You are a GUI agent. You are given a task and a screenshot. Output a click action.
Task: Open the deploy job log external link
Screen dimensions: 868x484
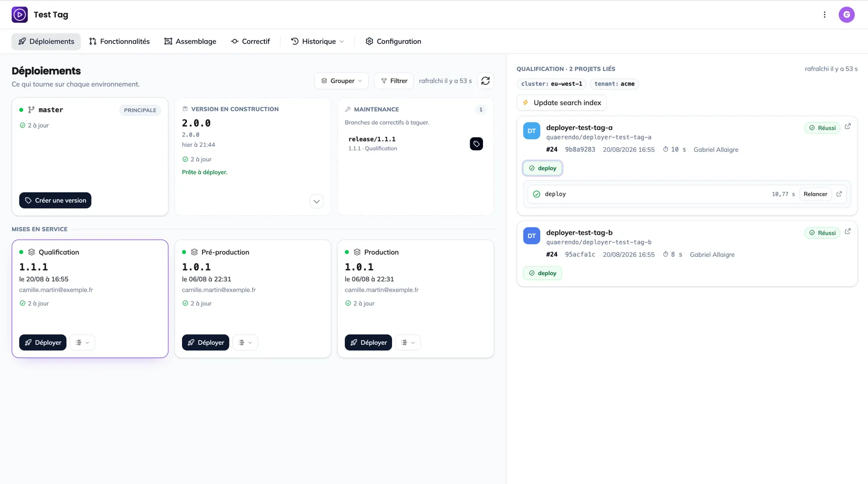pos(839,194)
